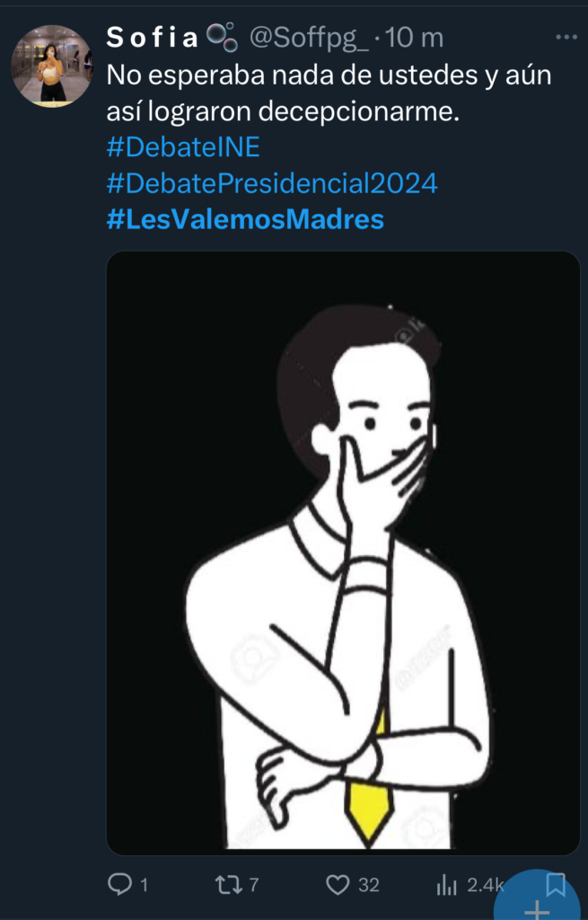Image resolution: width=588 pixels, height=920 pixels.
Task: Click the 2.4k views count
Action: (486, 885)
